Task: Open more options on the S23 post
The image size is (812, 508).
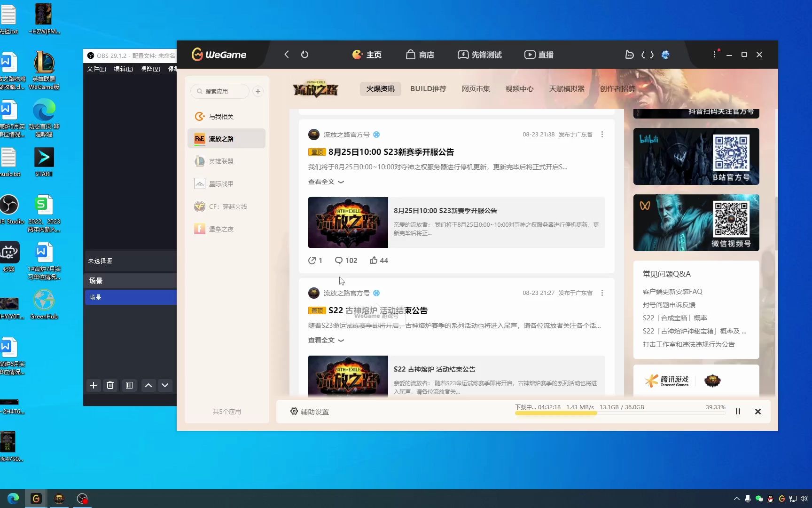Action: point(602,135)
